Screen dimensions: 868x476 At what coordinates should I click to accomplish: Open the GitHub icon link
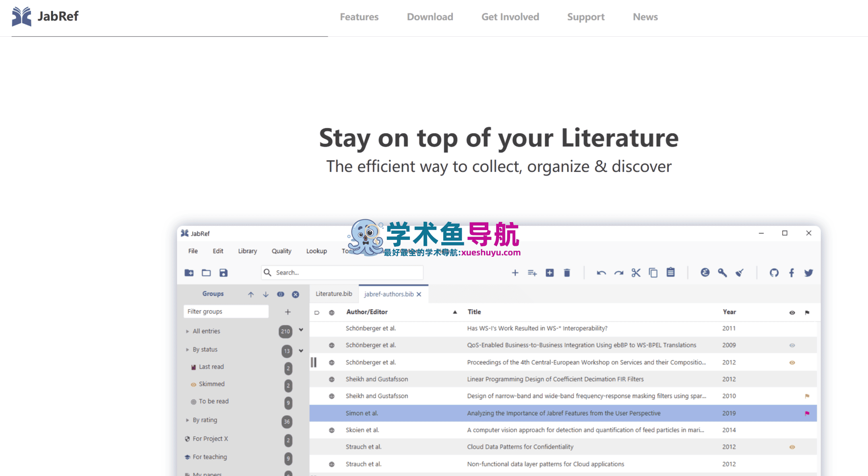(x=774, y=273)
